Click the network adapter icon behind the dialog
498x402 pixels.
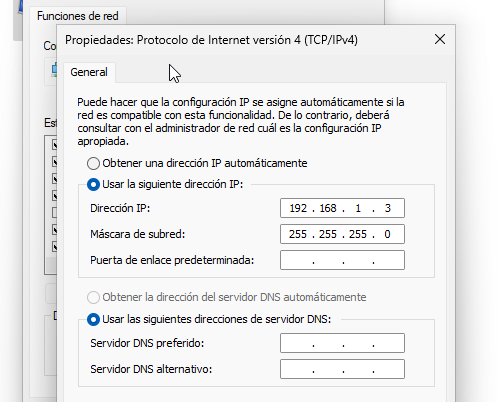tap(54, 71)
